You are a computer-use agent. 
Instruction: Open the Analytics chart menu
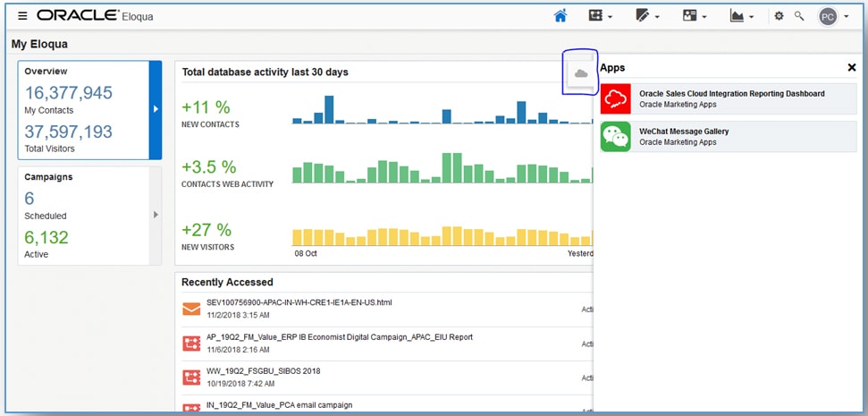coord(742,16)
